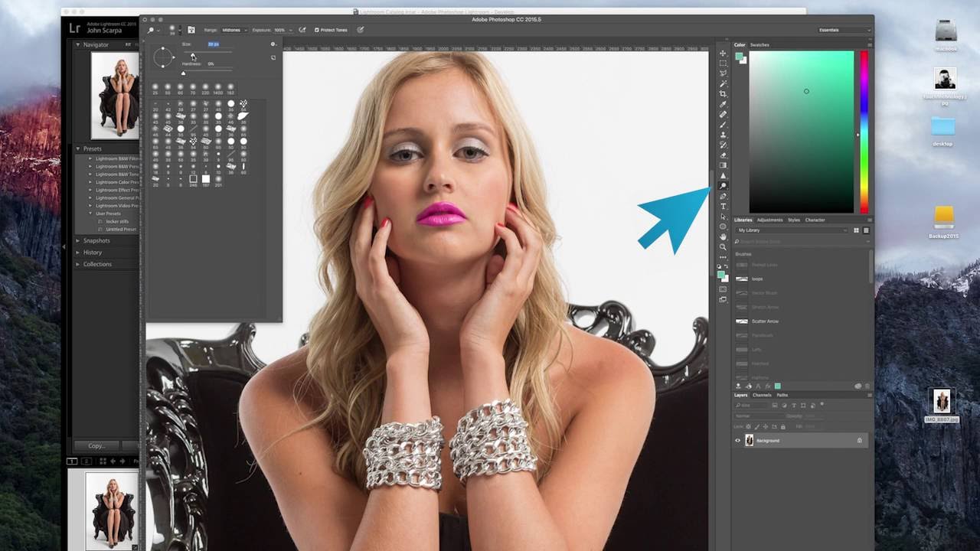Unlock the Background layer lock icon
The width and height of the screenshot is (980, 551).
tap(859, 441)
